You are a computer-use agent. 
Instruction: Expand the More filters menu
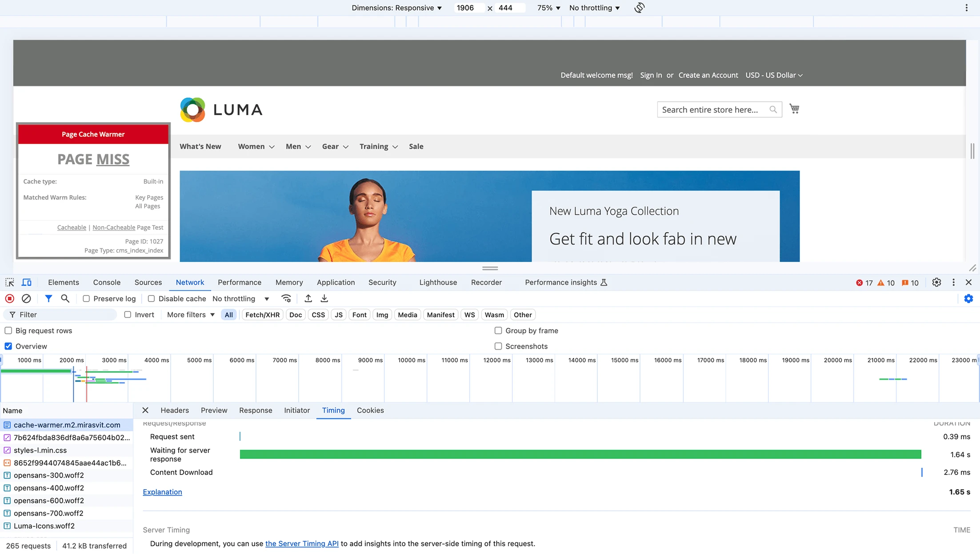190,315
